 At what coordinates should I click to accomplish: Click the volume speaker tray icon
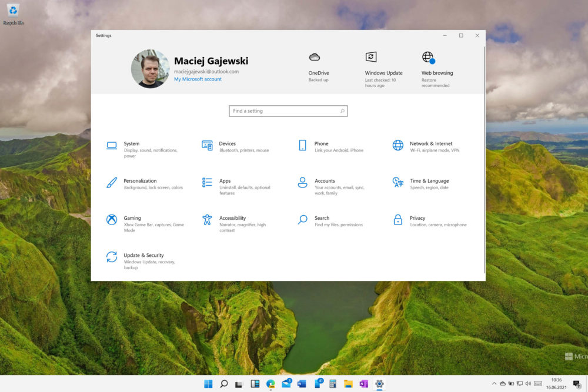528,383
